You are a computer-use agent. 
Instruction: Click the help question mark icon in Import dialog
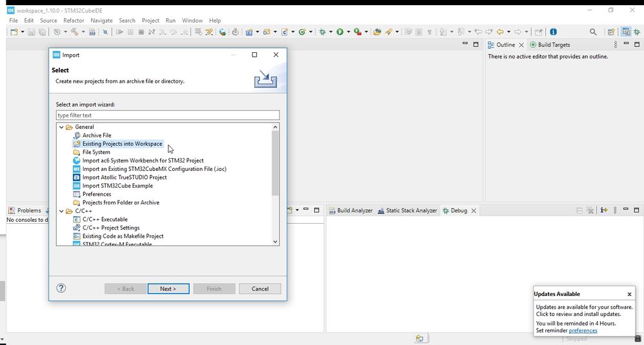coord(61,288)
